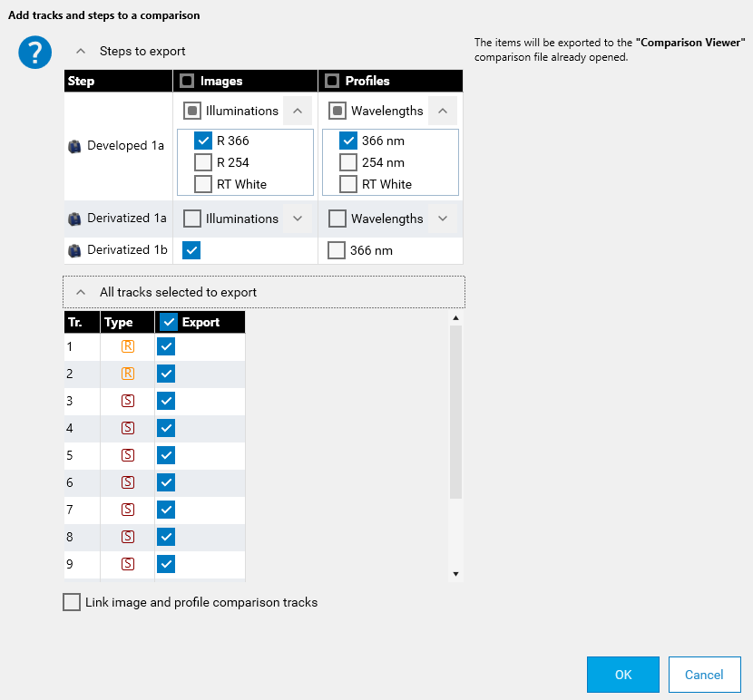This screenshot has height=700, width=753.
Task: Click the reference type icon on track 2
Action: coord(128,374)
